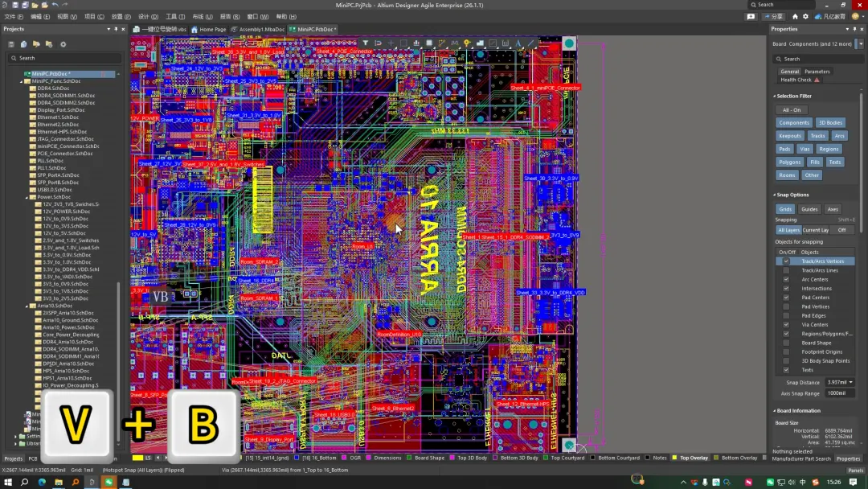This screenshot has width=868, height=489.
Task: Open Projects panel settings gear icon
Action: (63, 44)
